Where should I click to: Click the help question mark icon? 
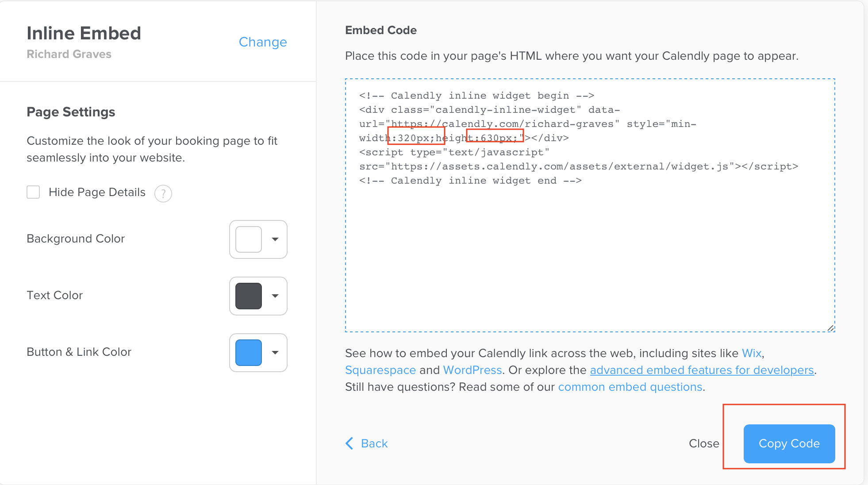[x=163, y=193]
